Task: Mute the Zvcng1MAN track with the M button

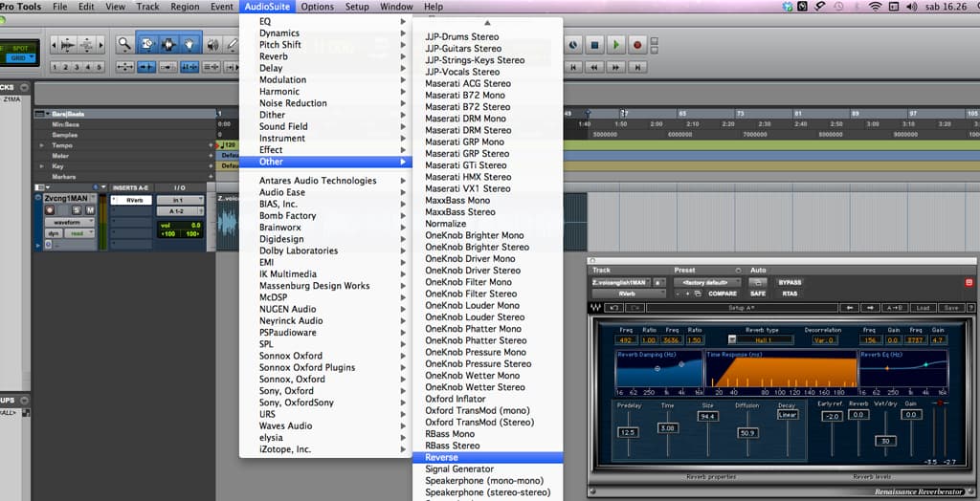Action: [90, 210]
